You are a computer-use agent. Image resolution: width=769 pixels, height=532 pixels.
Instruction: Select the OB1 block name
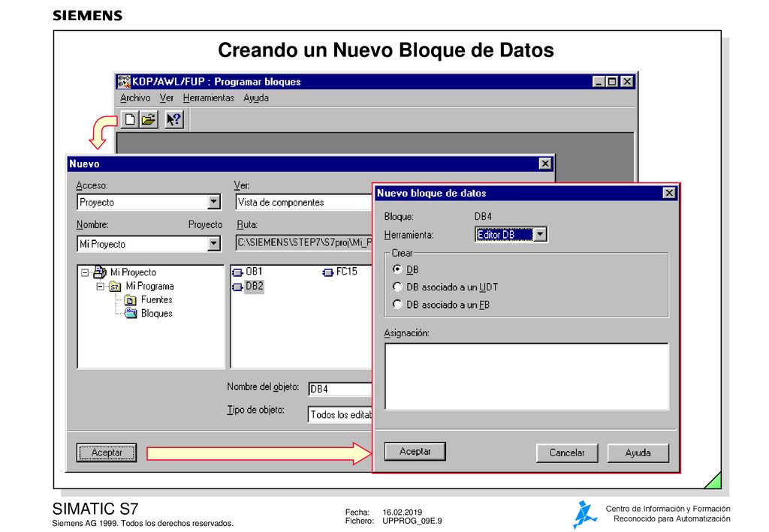[254, 272]
